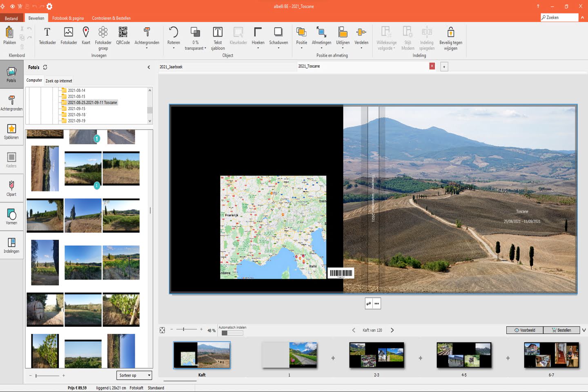Switch to the Fotoboek & pagina tab
This screenshot has width=588, height=392.
[x=68, y=18]
